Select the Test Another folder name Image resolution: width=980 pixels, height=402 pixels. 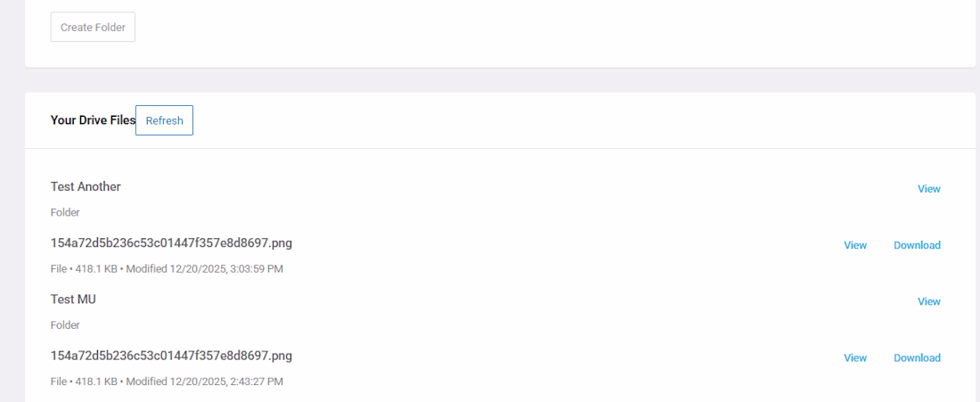pos(86,186)
